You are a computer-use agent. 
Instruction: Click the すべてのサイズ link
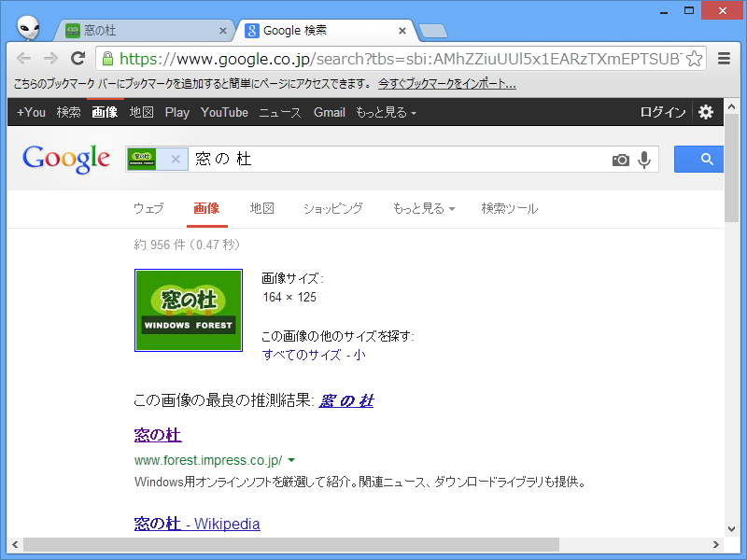click(302, 355)
